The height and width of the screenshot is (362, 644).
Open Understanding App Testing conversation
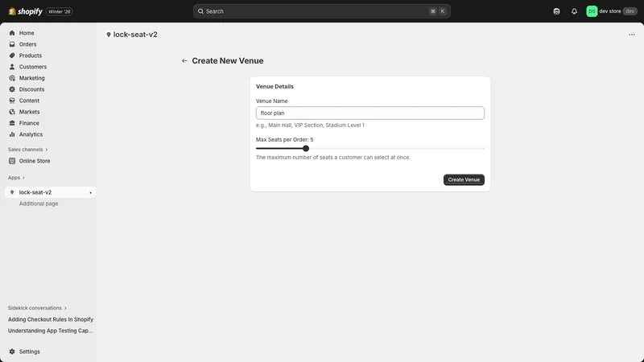click(50, 331)
